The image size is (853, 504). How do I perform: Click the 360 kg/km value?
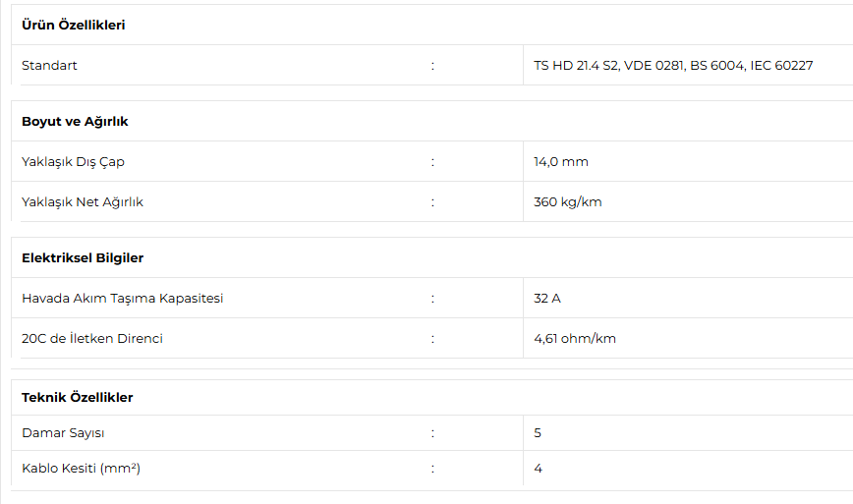tap(567, 201)
